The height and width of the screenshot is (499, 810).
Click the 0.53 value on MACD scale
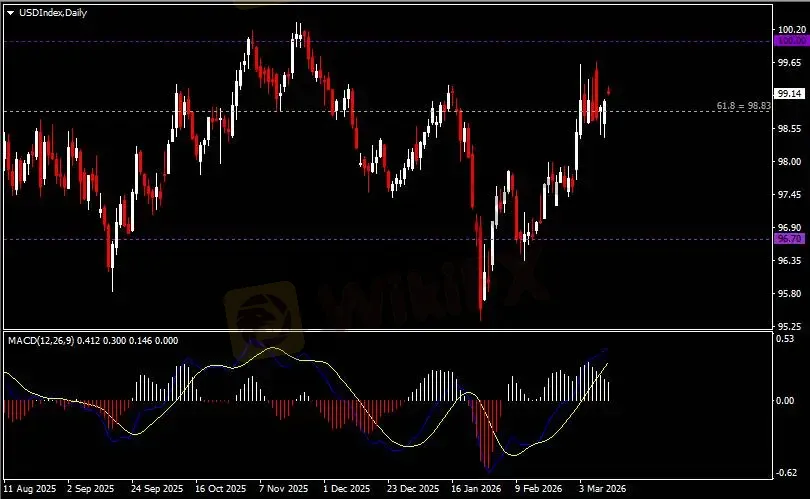pyautogui.click(x=788, y=339)
